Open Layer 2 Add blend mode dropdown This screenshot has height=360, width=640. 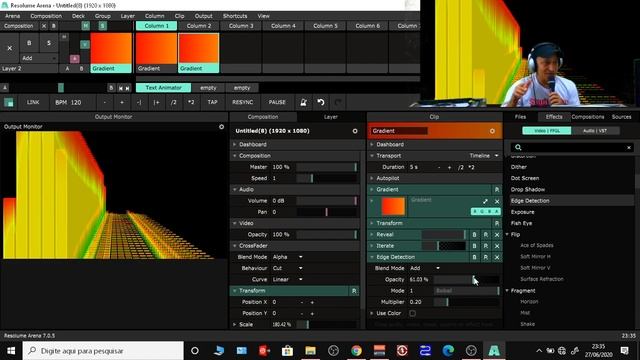[x=39, y=58]
